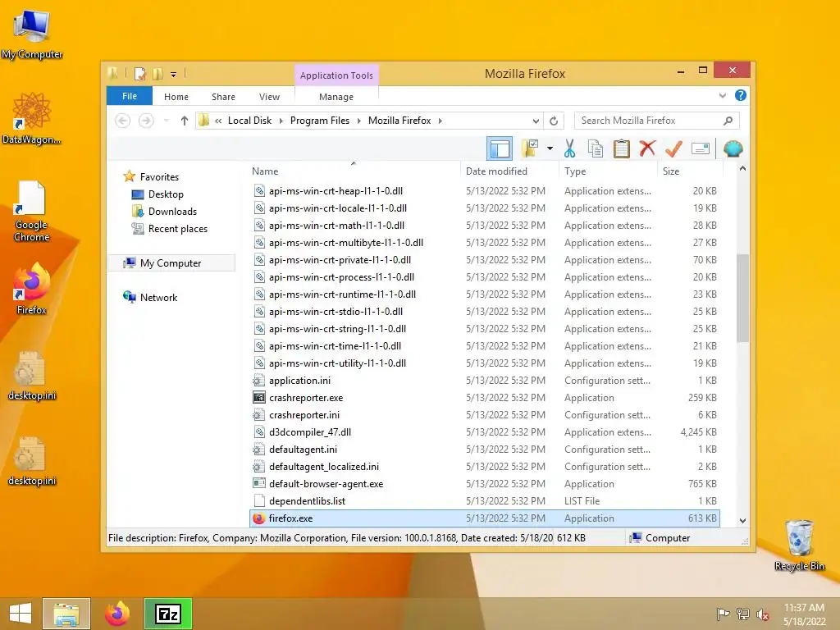Click the vertical scrollbar thumb
The image size is (840, 630).
742,298
